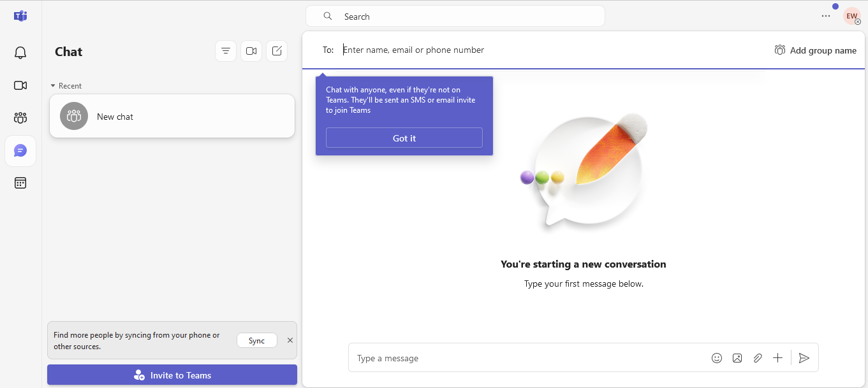Image resolution: width=868 pixels, height=388 pixels.
Task: Open more message actions with the plus icon
Action: [x=777, y=357]
